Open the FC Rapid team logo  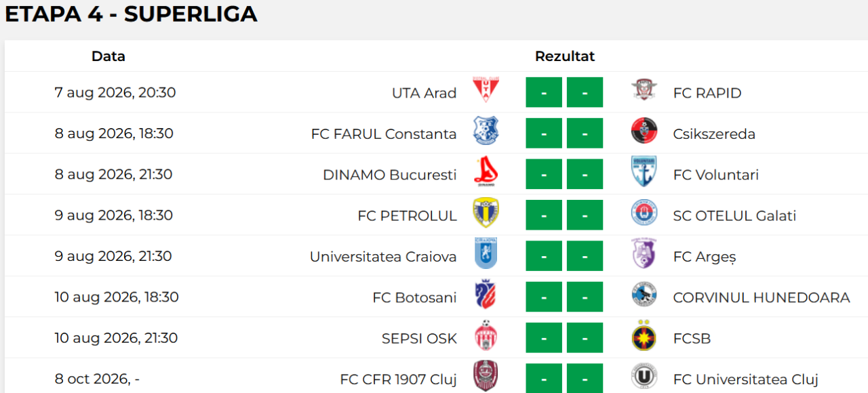point(644,89)
